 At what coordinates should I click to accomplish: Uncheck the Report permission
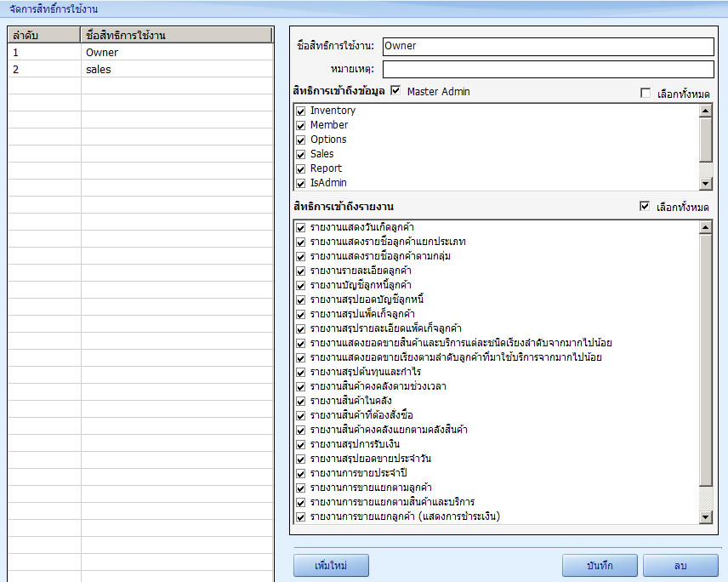(x=300, y=169)
